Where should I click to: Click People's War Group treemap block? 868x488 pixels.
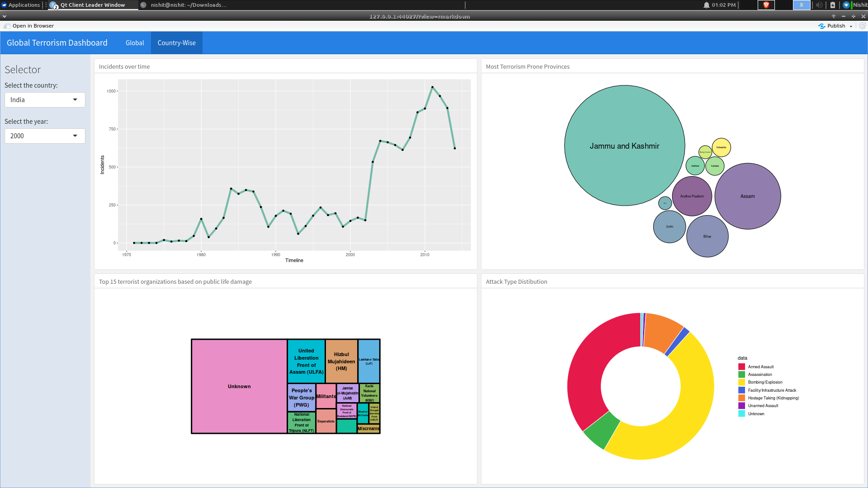[302, 398]
